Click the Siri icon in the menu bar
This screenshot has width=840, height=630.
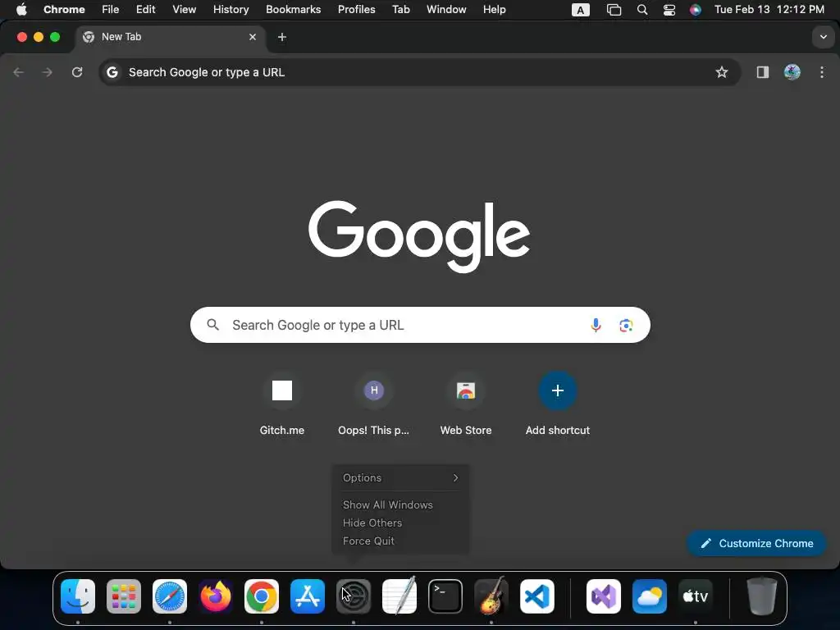coord(696,10)
